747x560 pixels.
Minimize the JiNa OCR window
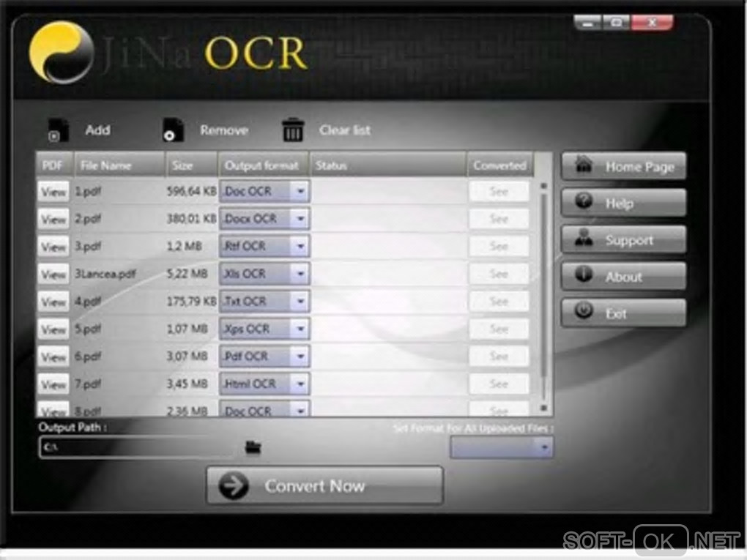tap(588, 23)
